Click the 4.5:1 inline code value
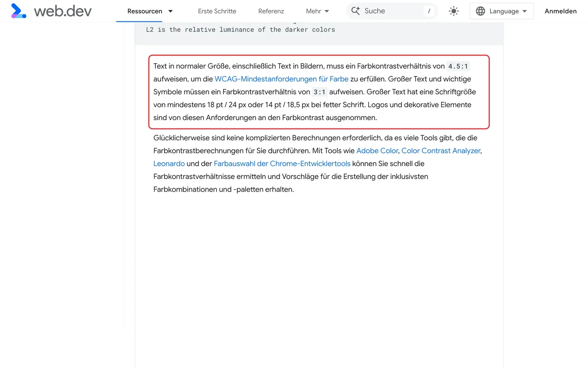 (x=458, y=66)
